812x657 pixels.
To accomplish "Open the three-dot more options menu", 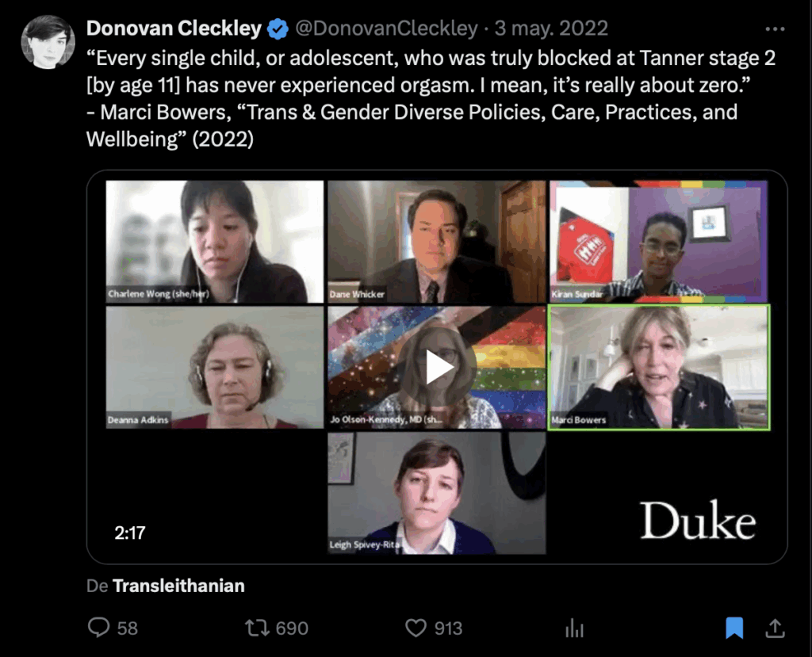I will pos(775,29).
